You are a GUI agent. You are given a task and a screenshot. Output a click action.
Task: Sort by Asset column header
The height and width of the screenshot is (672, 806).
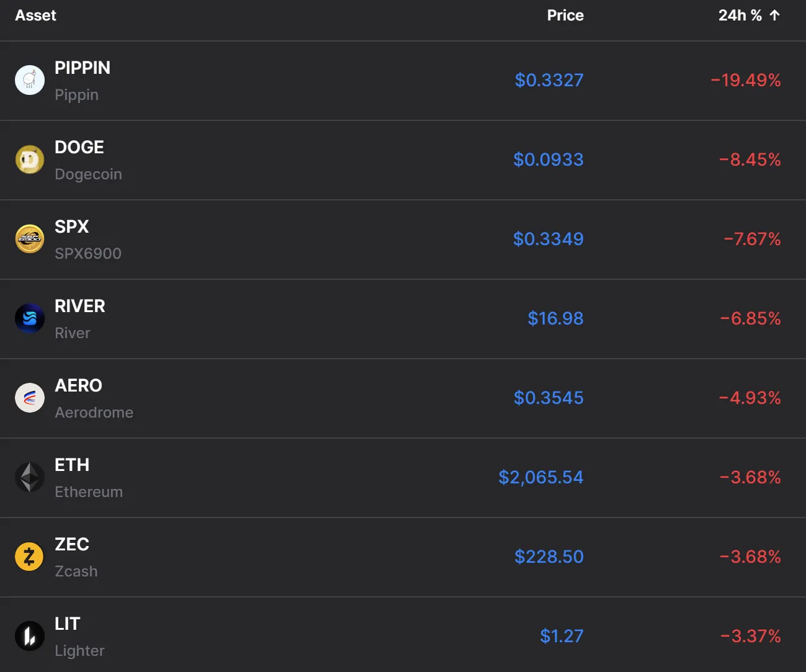click(35, 16)
